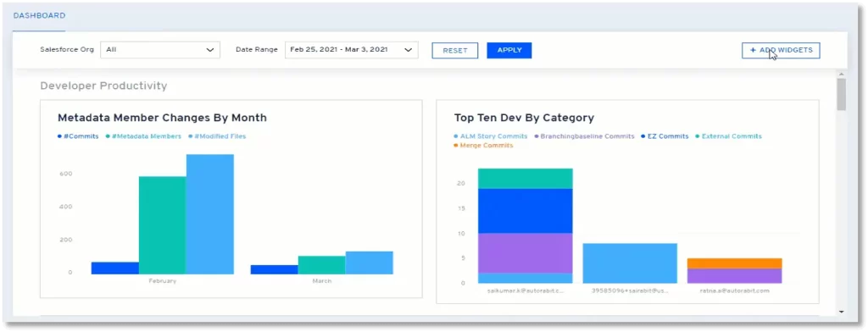
Task: Click the APPLY button
Action: click(x=509, y=50)
